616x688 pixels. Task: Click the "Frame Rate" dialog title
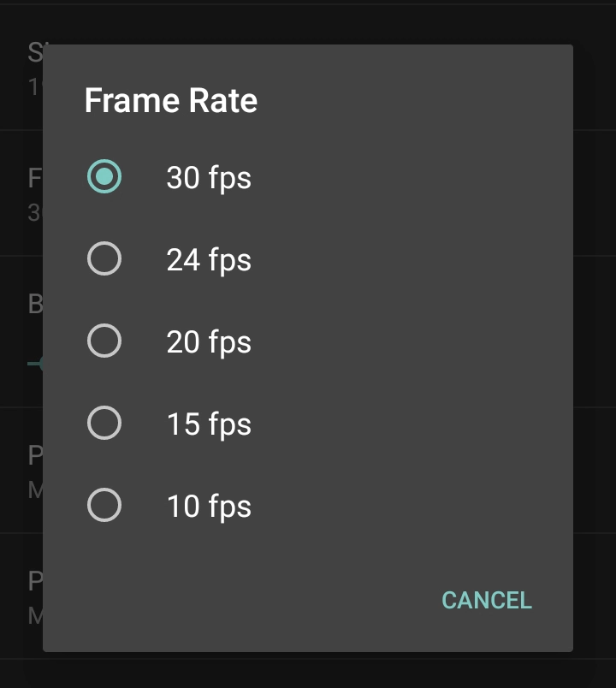171,101
